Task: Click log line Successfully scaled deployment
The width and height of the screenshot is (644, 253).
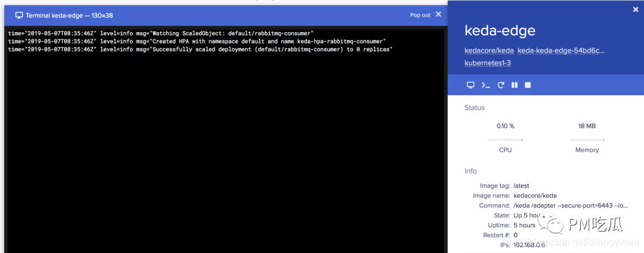Action: point(200,50)
